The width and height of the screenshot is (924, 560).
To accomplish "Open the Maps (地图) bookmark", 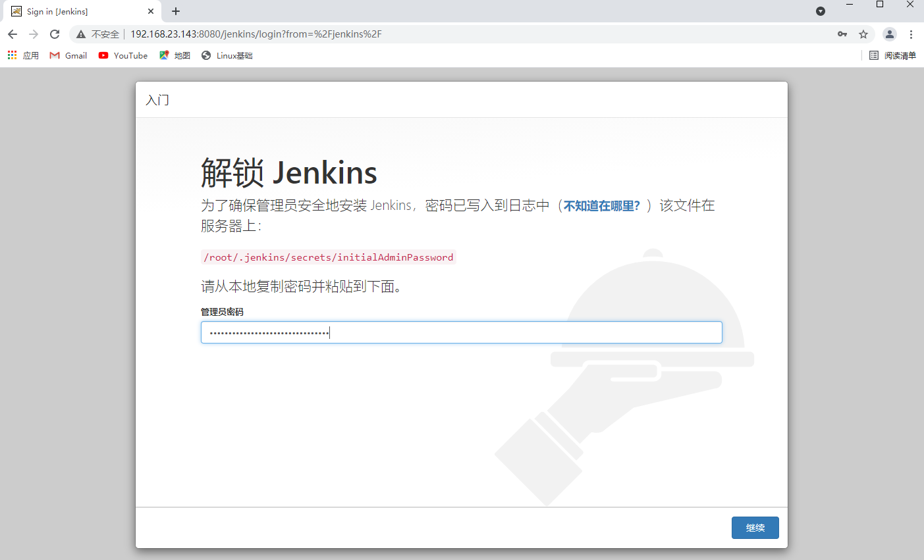I will [175, 55].
